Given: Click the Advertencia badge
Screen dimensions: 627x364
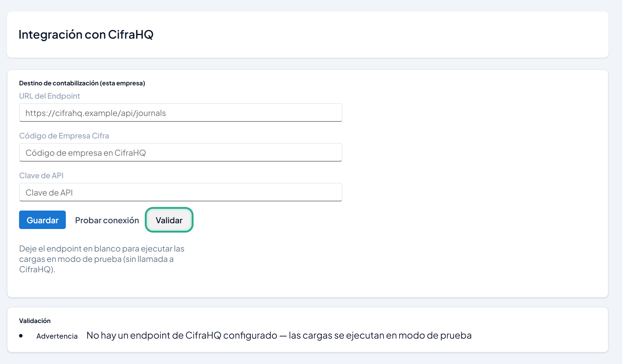Looking at the screenshot, I should click(57, 336).
